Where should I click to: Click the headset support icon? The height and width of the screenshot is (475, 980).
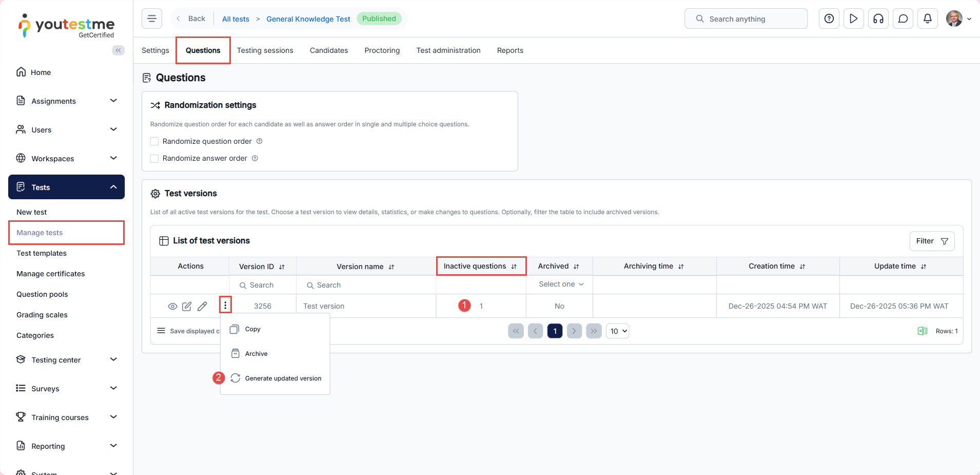click(x=878, y=19)
